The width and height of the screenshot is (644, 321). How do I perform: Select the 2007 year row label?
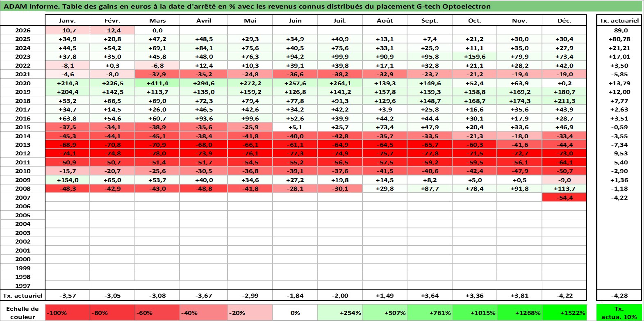[23, 198]
